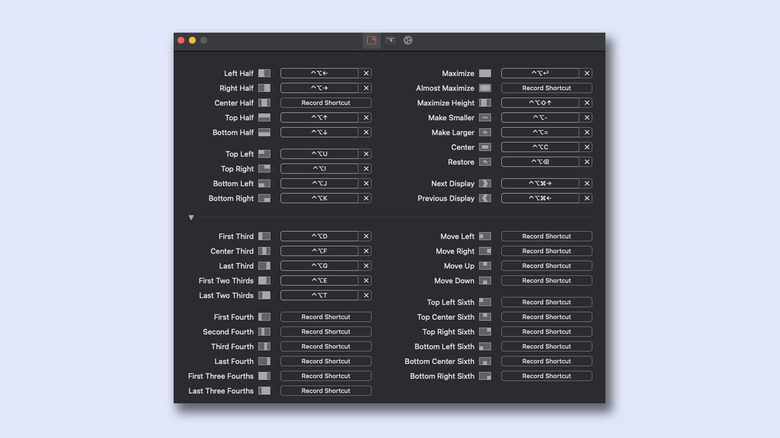Remove the Last Two Thirds shortcut
Screen dimensions: 780x438
[366, 295]
